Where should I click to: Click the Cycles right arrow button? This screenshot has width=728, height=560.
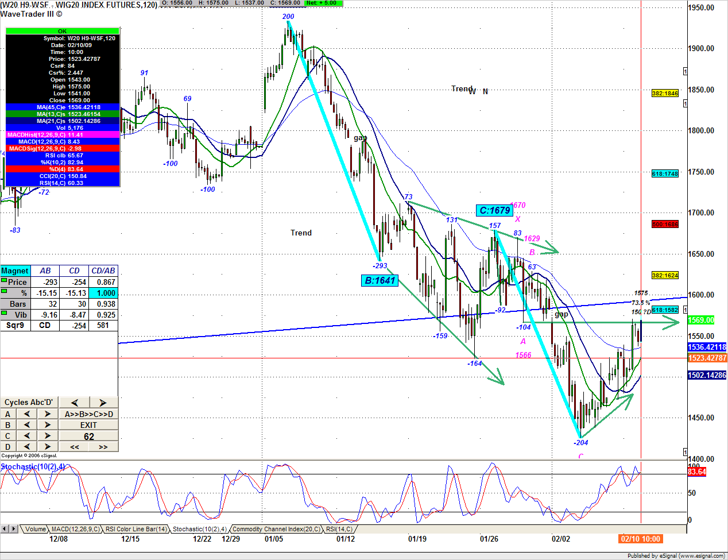pyautogui.click(x=103, y=403)
